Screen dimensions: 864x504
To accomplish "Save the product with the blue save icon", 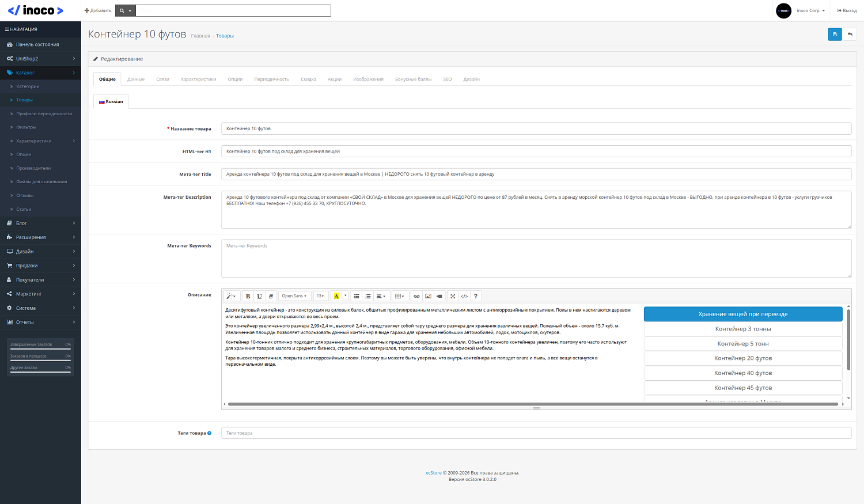I will (835, 34).
